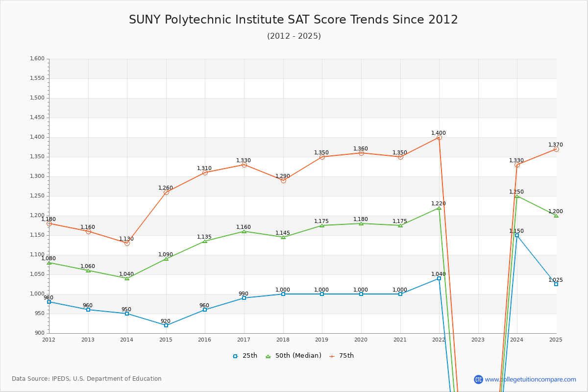
Task: Click the median 2020 point labeled 1,180
Action: [361, 223]
